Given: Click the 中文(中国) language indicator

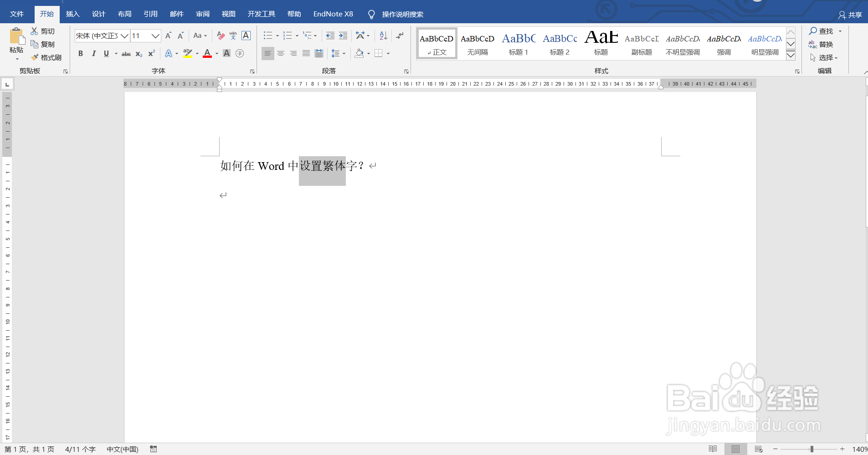Looking at the screenshot, I should coord(122,449).
